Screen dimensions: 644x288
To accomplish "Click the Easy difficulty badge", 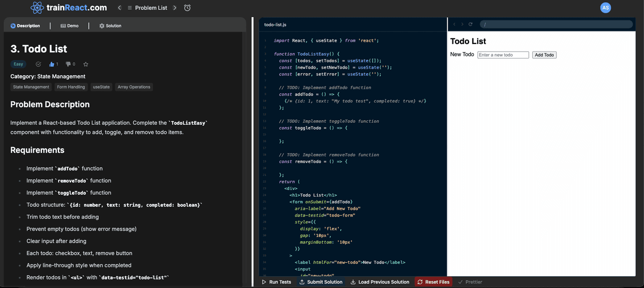I will [18, 64].
